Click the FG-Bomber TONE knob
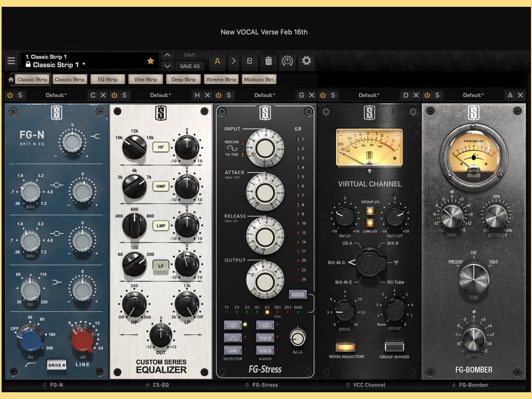The height and width of the screenshot is (399, 532). [x=474, y=279]
